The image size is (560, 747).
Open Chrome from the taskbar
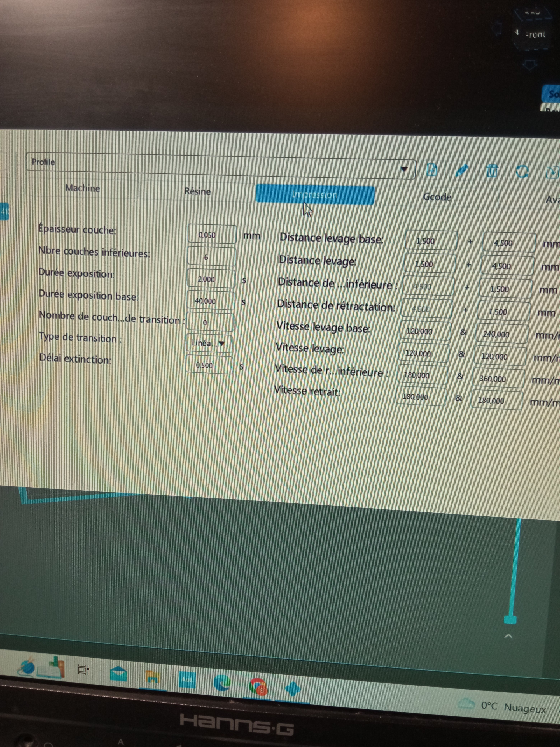point(257,686)
